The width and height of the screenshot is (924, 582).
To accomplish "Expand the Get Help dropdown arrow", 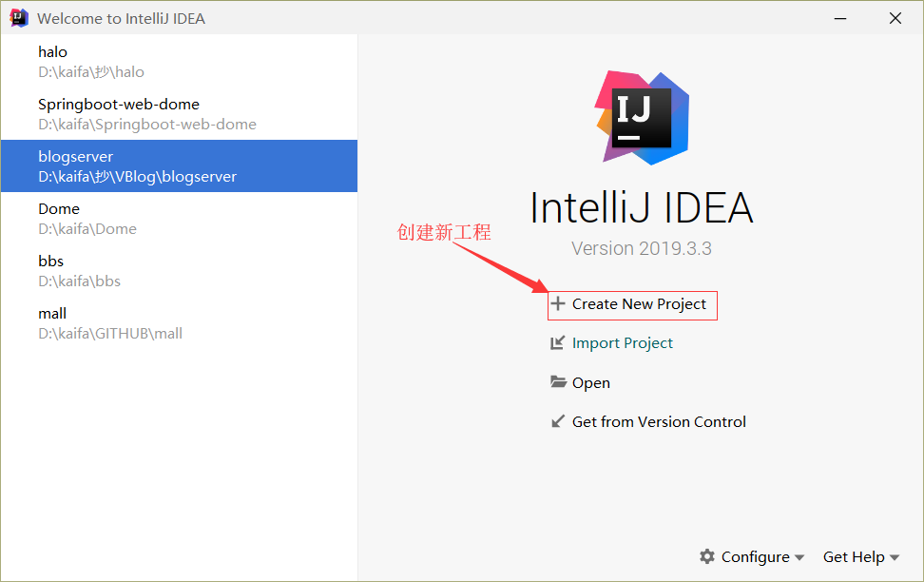I will click(895, 557).
